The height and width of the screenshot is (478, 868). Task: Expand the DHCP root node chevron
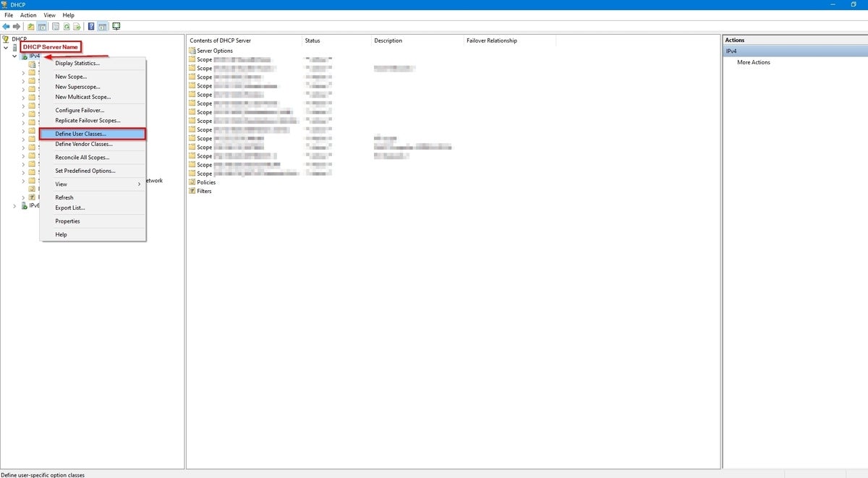coord(5,47)
